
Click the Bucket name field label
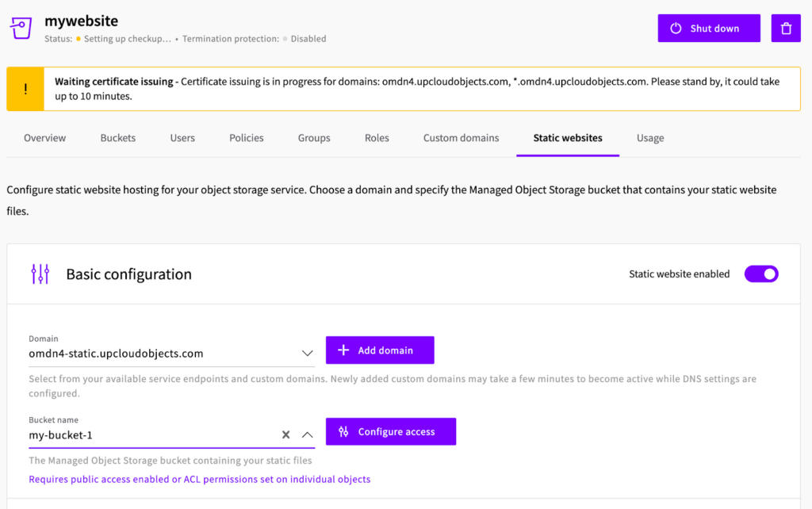(x=53, y=419)
